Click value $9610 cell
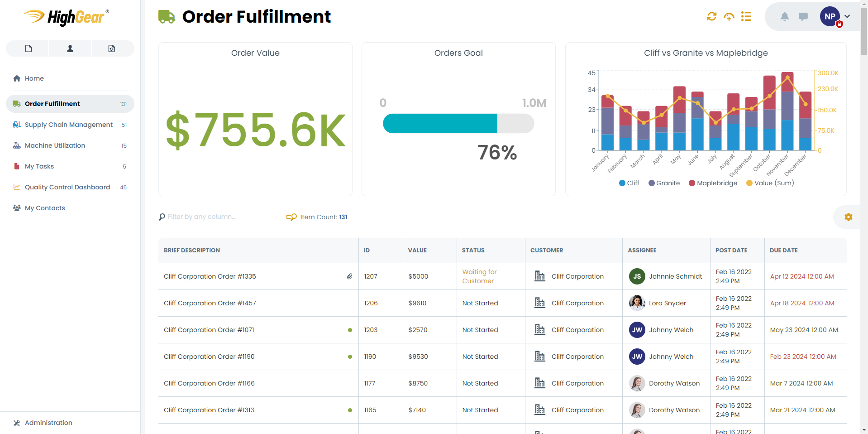Viewport: 868px width, 434px height. 417,303
